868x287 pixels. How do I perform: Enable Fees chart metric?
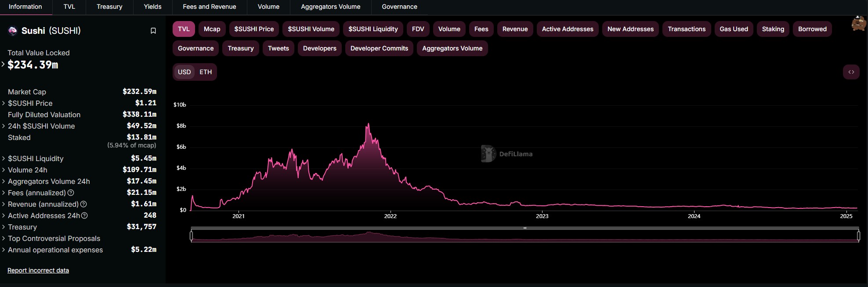[481, 29]
